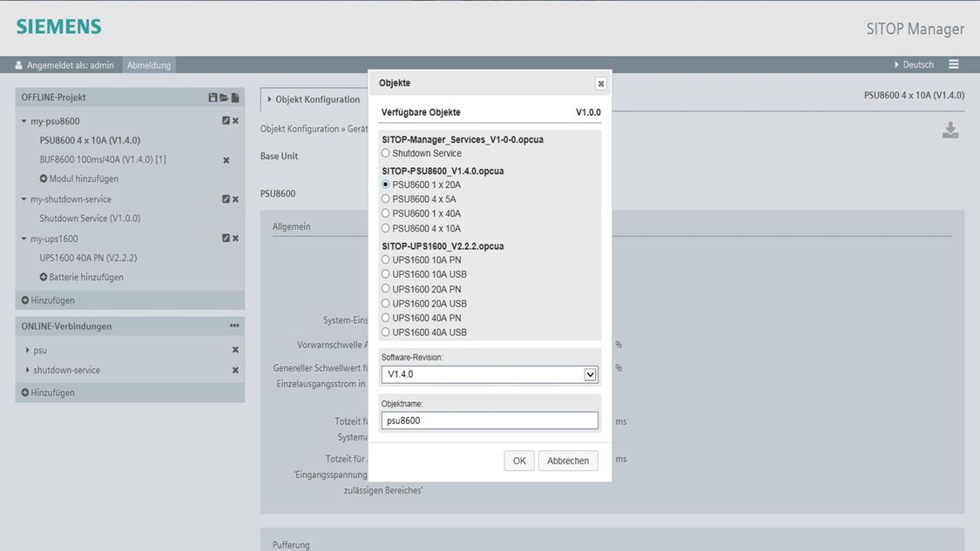Click the download icon at upper right
The width and height of the screenshot is (980, 551).
950,130
